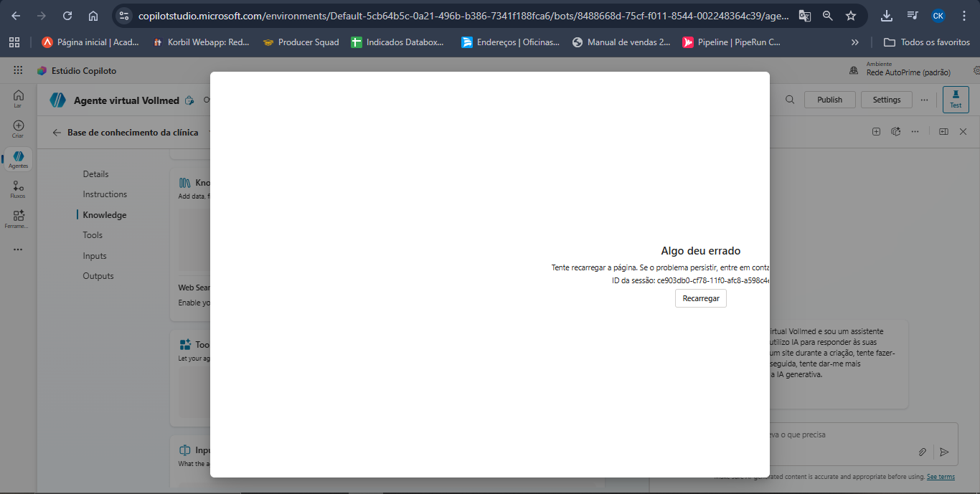Open test panel ellipsis options
Image resolution: width=980 pixels, height=494 pixels.
915,132
